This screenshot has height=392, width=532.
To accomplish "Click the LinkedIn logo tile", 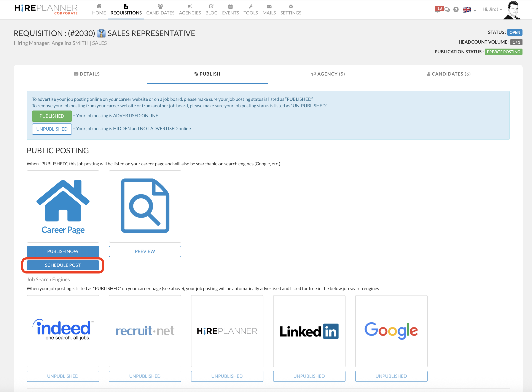I will [309, 331].
